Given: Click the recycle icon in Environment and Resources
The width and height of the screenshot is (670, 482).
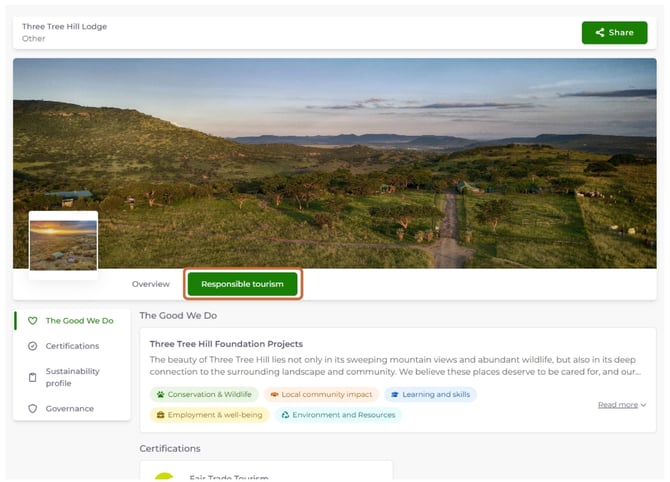Looking at the screenshot, I should tap(285, 414).
